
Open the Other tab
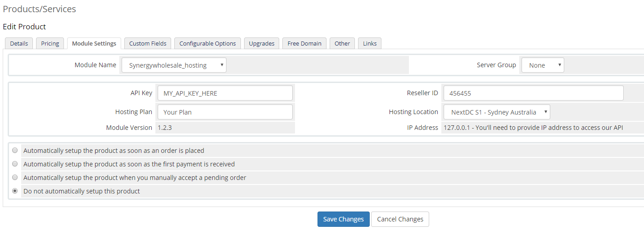(x=342, y=43)
